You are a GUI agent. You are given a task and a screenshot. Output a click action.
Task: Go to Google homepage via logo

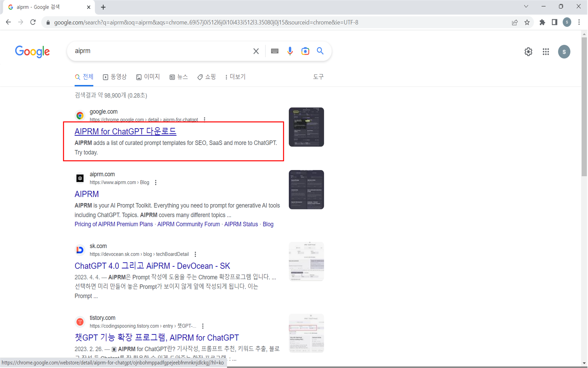(x=32, y=52)
